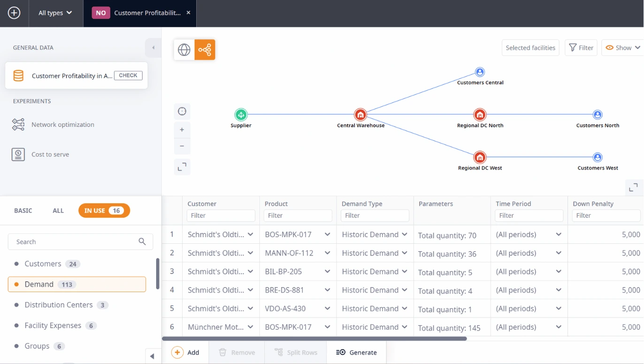Screen dimensions: 644x364
Task: Open the Demand table
Action: click(x=77, y=284)
